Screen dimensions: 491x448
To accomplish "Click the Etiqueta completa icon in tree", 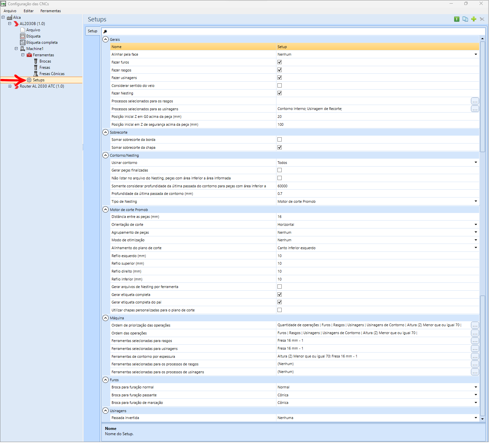I will pyautogui.click(x=23, y=42).
